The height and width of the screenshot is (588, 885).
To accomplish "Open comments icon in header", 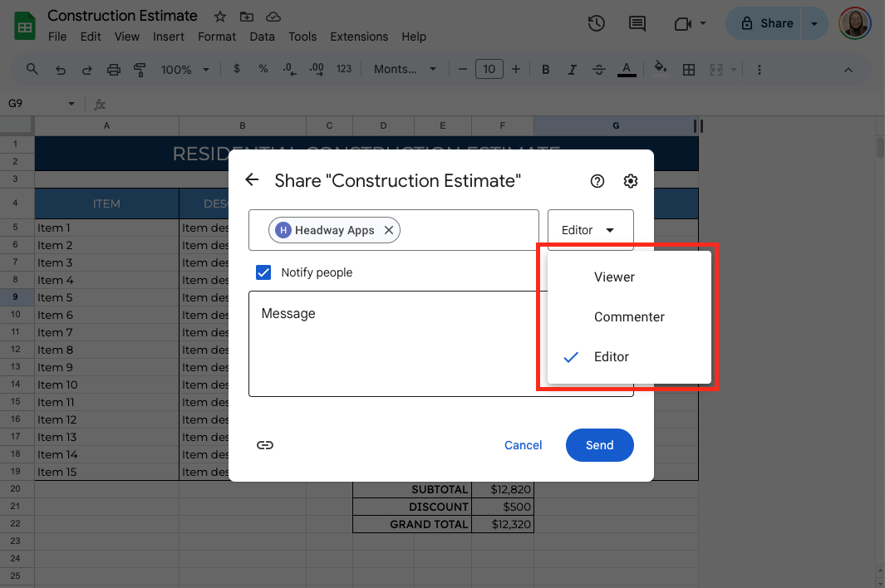I will [637, 24].
